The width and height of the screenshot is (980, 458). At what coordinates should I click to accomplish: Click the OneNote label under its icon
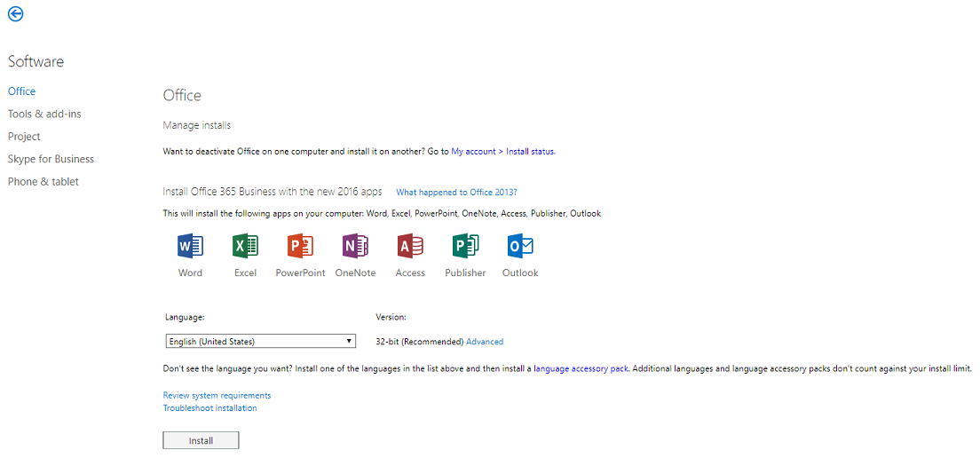click(355, 273)
